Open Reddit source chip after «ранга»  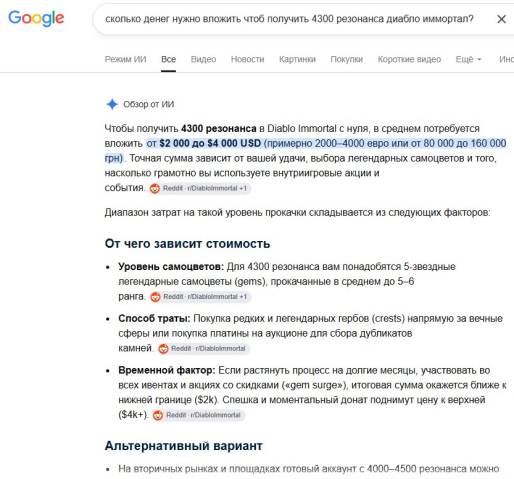[x=200, y=297]
